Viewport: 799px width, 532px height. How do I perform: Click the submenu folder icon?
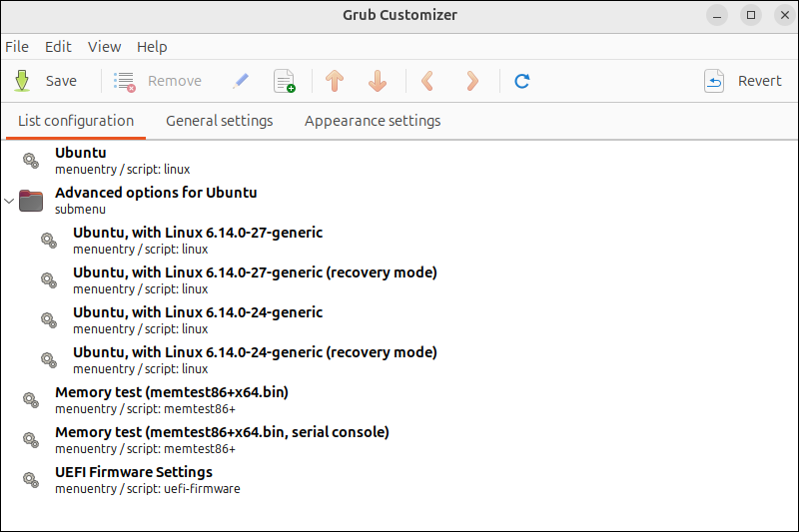pyautogui.click(x=31, y=201)
